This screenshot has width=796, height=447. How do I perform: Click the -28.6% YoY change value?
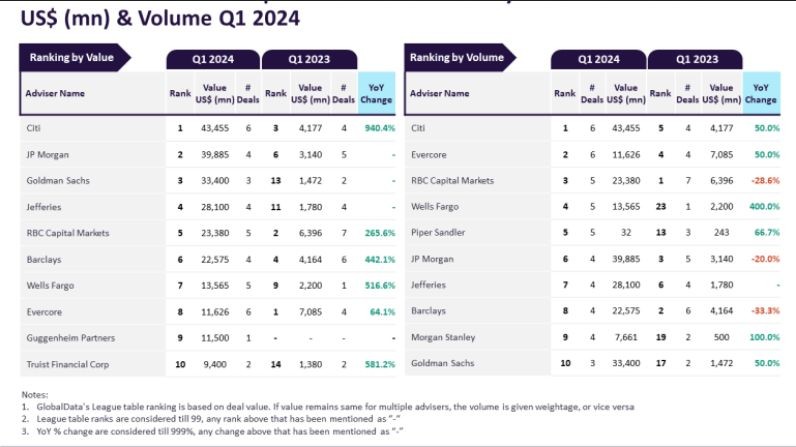point(765,180)
